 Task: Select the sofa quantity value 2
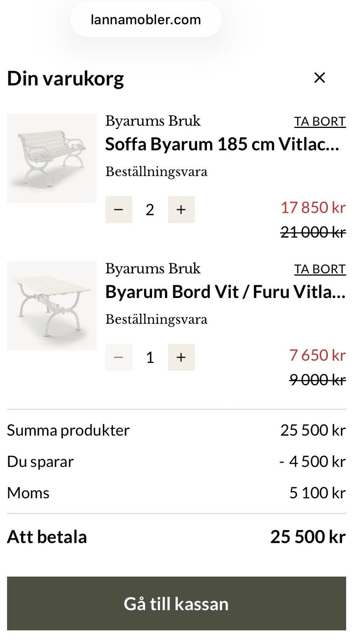click(x=150, y=210)
